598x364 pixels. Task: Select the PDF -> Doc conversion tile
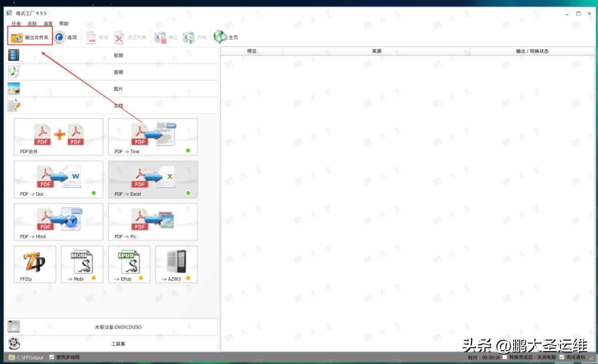pyautogui.click(x=58, y=179)
